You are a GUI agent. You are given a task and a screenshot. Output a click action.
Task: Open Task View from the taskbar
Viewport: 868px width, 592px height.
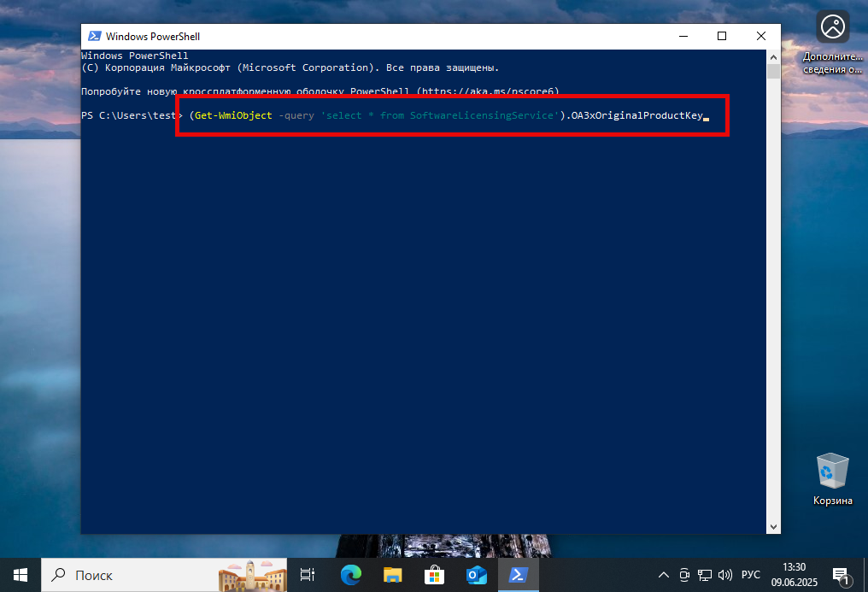(x=307, y=575)
